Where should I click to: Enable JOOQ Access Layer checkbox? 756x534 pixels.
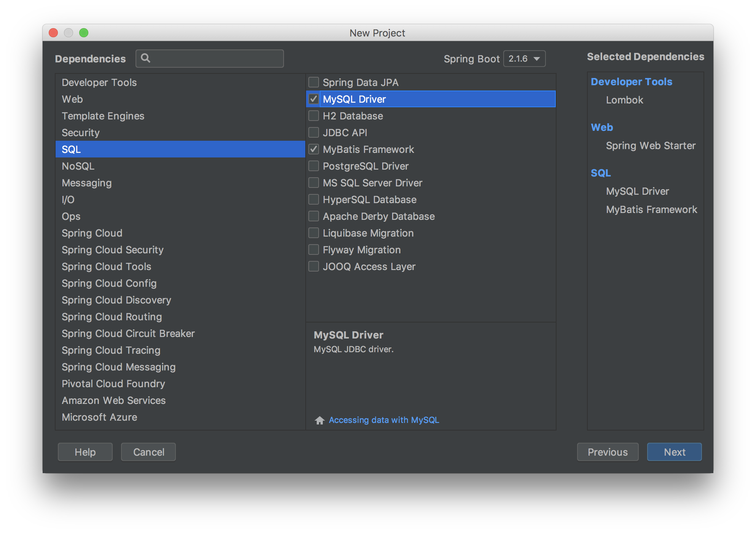[x=314, y=266]
